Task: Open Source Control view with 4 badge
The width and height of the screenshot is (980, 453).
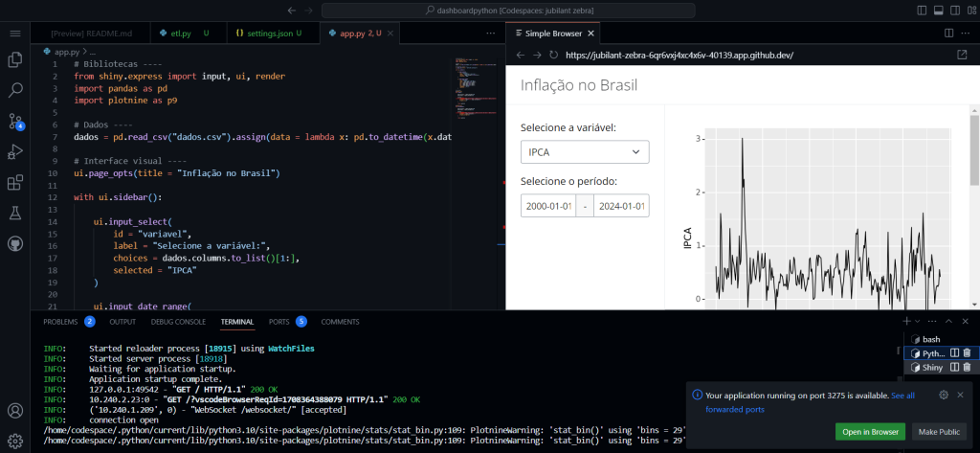Action: point(15,122)
